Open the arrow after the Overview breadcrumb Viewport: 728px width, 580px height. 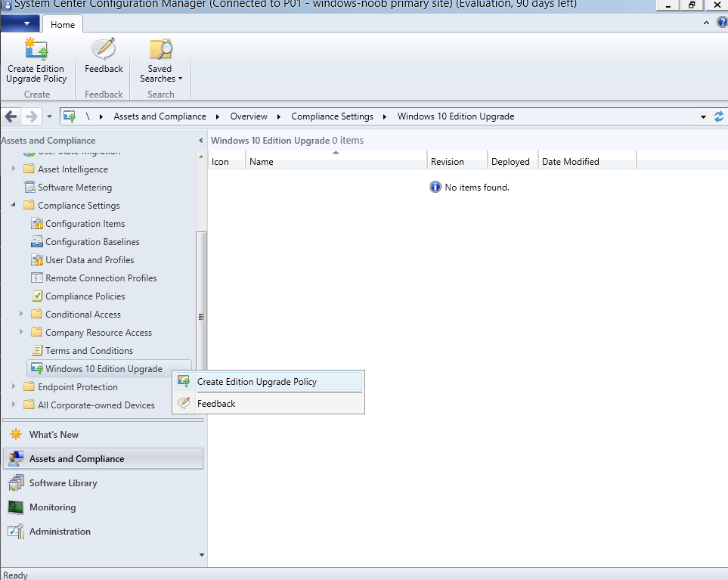coord(278,116)
